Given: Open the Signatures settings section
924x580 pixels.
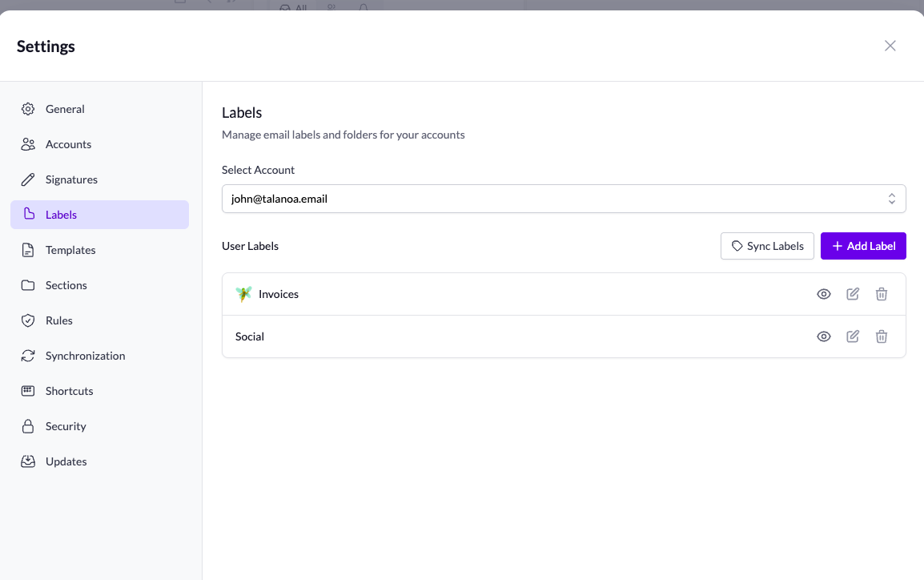Looking at the screenshot, I should [x=71, y=179].
